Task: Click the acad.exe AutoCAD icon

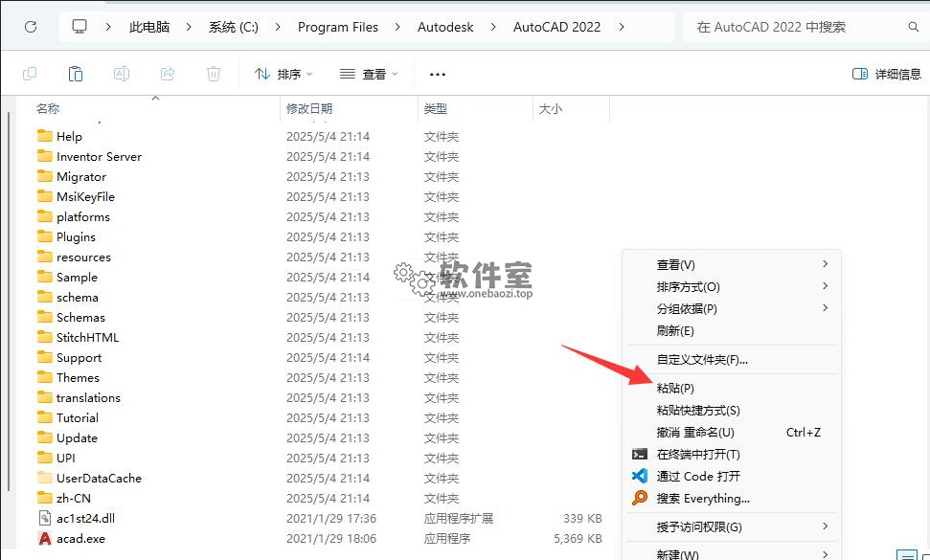Action: tap(44, 539)
